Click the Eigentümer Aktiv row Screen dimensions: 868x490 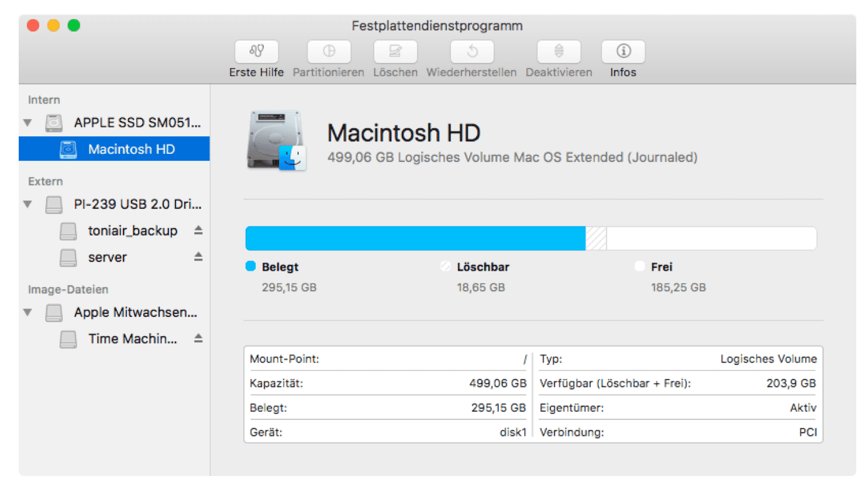pyautogui.click(x=678, y=408)
